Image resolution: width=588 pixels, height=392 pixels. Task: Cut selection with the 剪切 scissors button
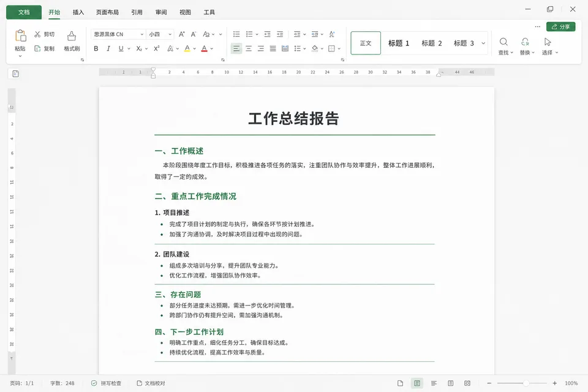pos(44,34)
